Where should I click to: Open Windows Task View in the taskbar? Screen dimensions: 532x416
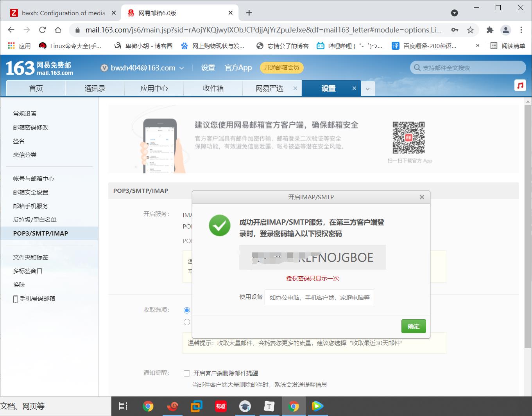click(123, 406)
